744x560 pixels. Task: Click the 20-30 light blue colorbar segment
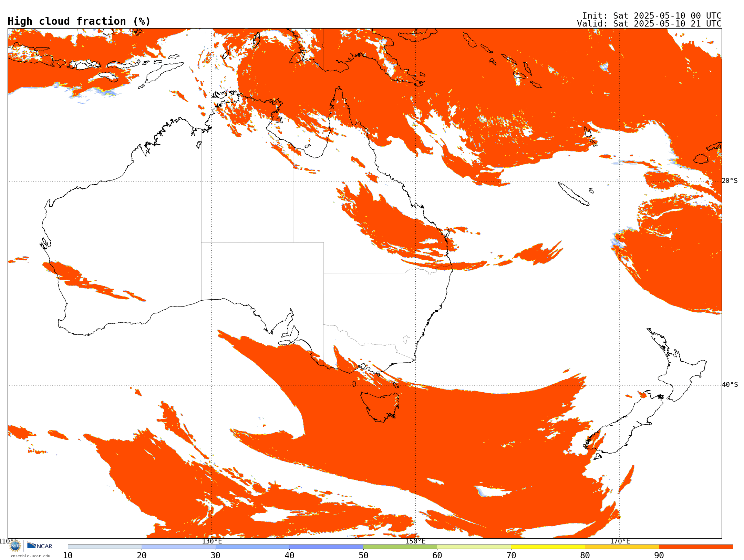178,547
